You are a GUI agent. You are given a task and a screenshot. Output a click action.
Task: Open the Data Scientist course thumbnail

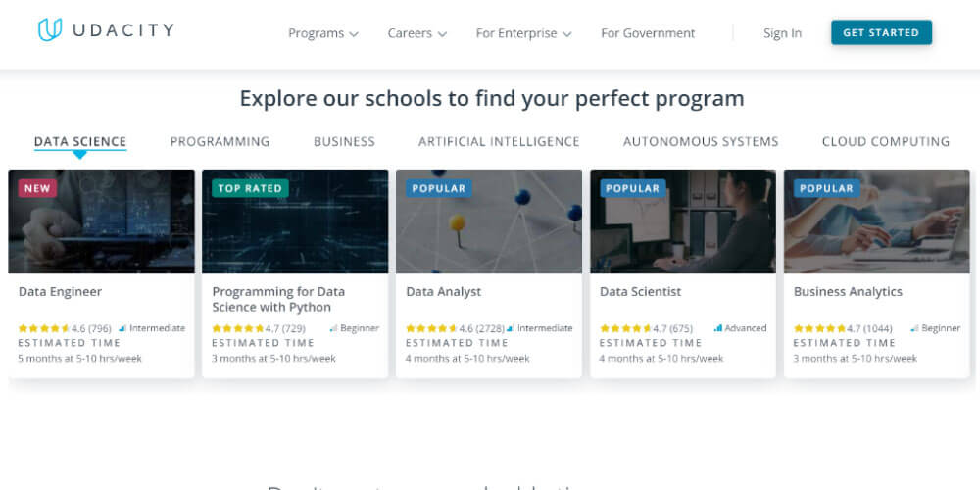(683, 221)
